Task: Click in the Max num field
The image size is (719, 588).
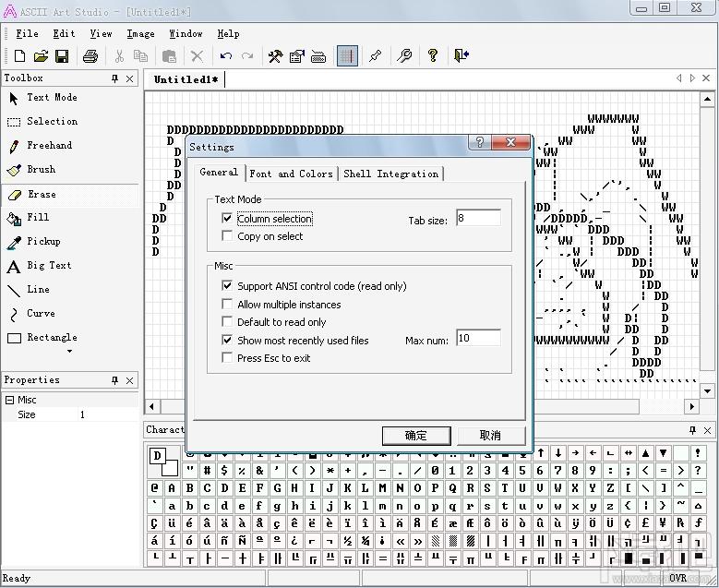Action: point(478,339)
